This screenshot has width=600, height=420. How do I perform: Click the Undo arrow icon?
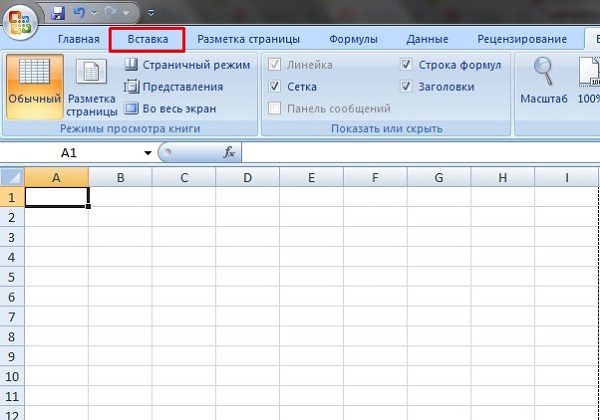click(80, 14)
